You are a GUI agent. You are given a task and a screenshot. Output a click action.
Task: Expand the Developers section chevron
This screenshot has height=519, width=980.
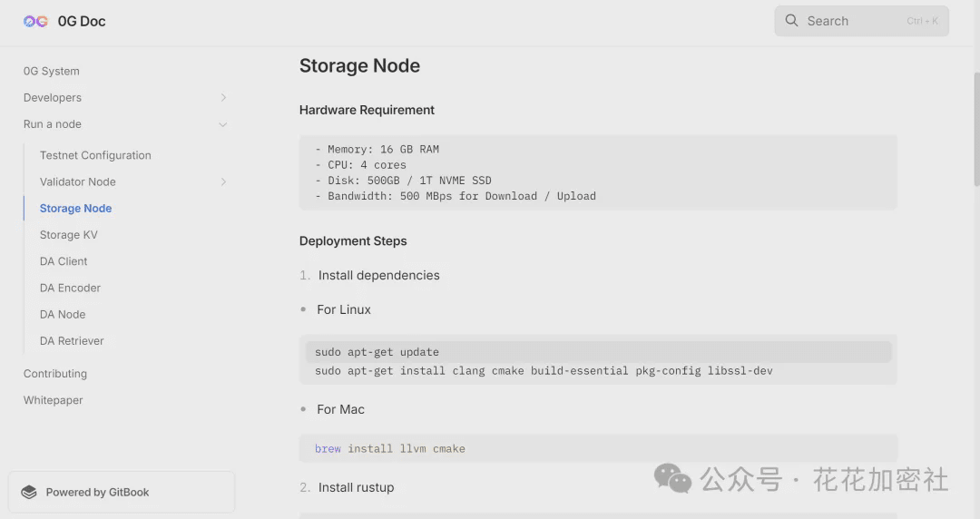tap(223, 98)
